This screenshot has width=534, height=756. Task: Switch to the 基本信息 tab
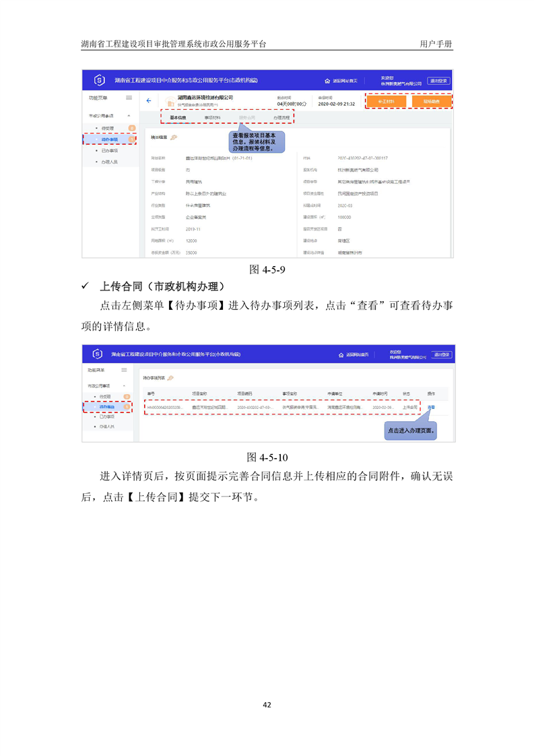click(x=178, y=118)
